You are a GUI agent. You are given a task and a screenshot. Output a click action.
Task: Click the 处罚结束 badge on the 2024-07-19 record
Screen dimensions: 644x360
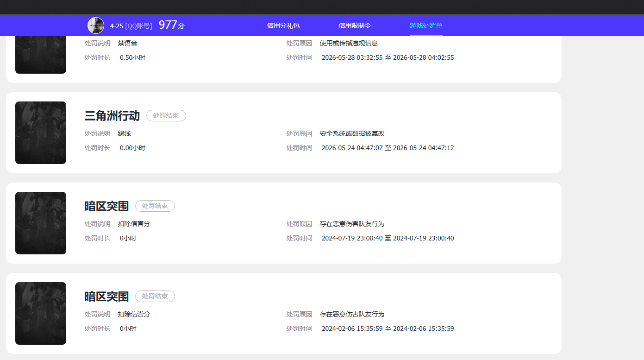pyautogui.click(x=155, y=206)
